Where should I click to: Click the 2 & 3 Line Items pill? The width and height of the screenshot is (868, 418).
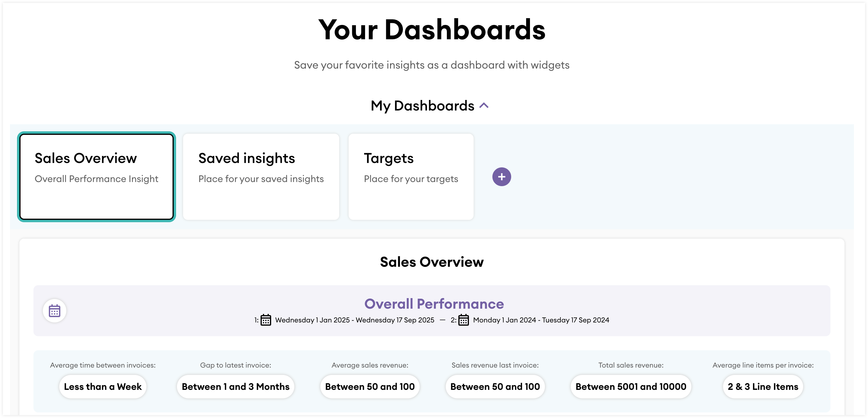pyautogui.click(x=763, y=387)
